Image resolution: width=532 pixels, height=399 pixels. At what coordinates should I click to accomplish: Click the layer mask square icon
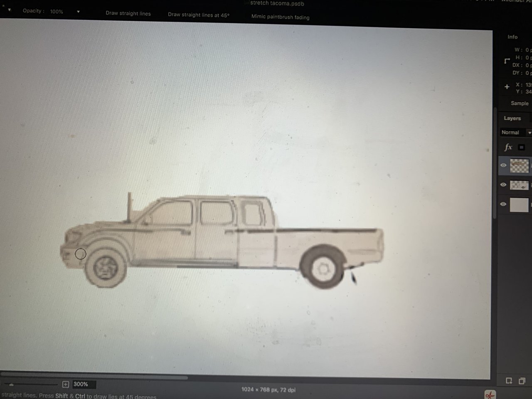pyautogui.click(x=522, y=147)
